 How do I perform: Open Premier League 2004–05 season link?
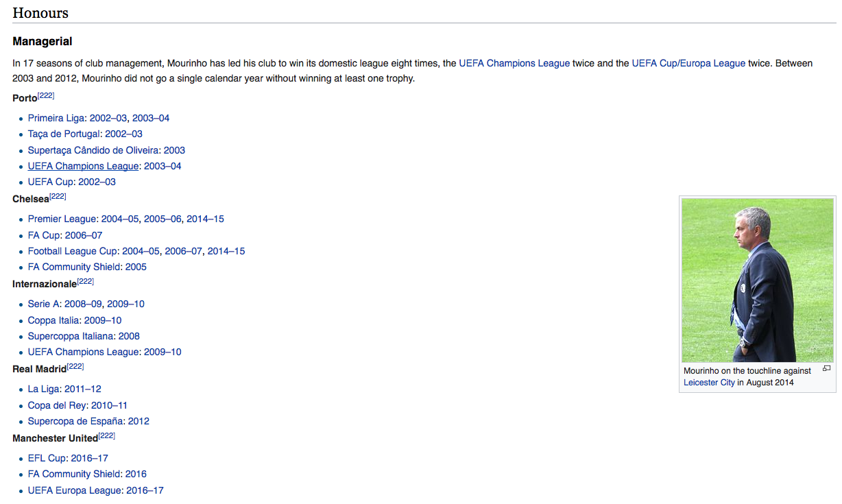pyautogui.click(x=120, y=219)
